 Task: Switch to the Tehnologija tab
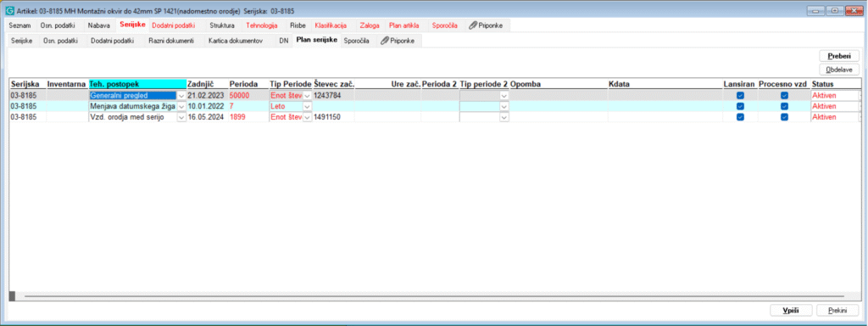click(x=262, y=25)
